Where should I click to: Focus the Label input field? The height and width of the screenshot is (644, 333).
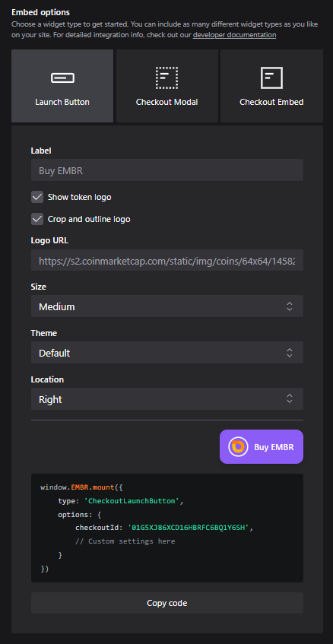click(x=167, y=170)
